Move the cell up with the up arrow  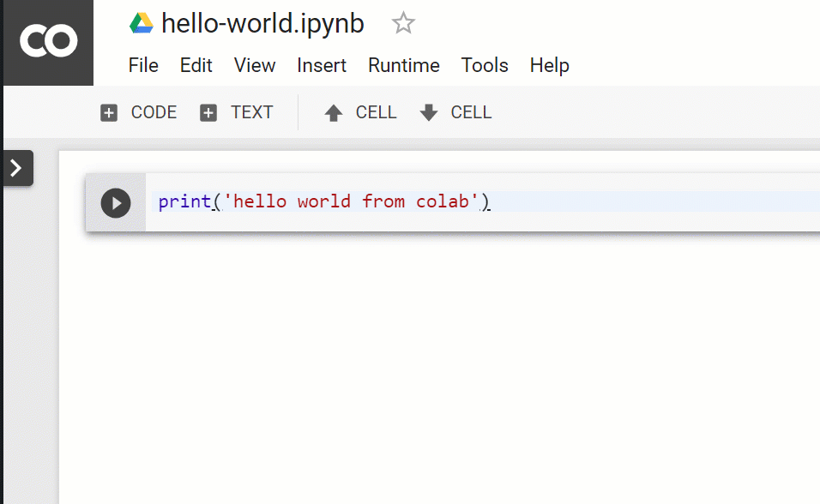pos(360,112)
